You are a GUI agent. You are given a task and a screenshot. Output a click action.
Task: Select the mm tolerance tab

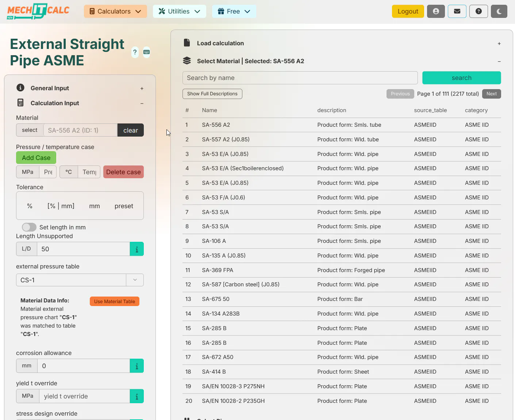pos(95,206)
